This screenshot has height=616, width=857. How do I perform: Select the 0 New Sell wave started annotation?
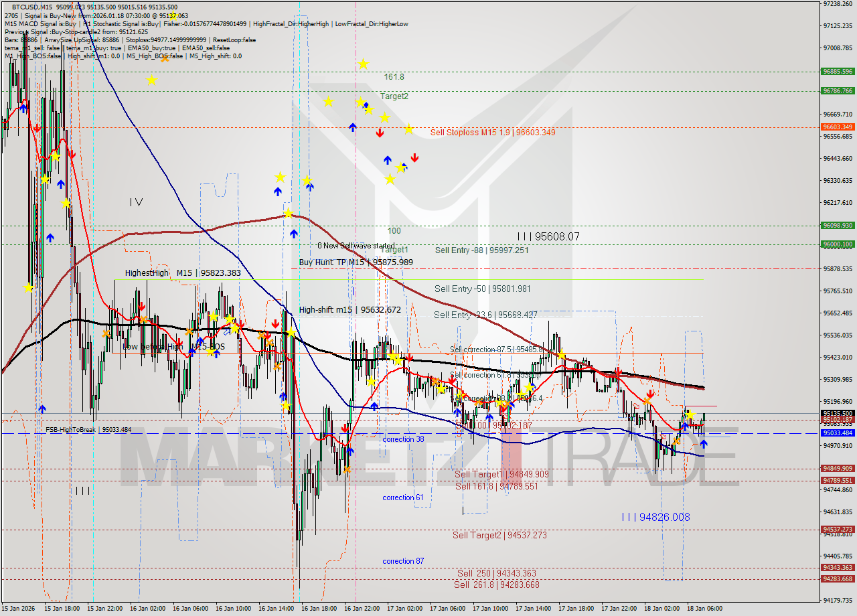pos(354,246)
